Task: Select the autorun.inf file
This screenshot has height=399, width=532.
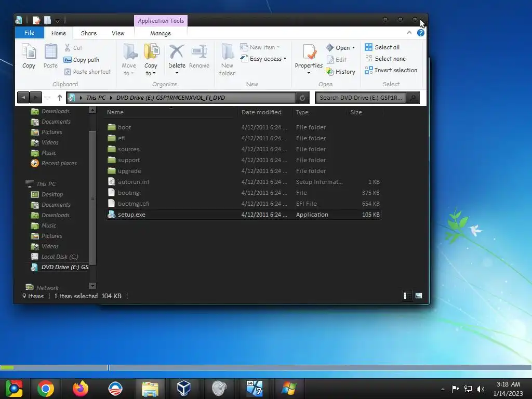Action: click(243, 182)
